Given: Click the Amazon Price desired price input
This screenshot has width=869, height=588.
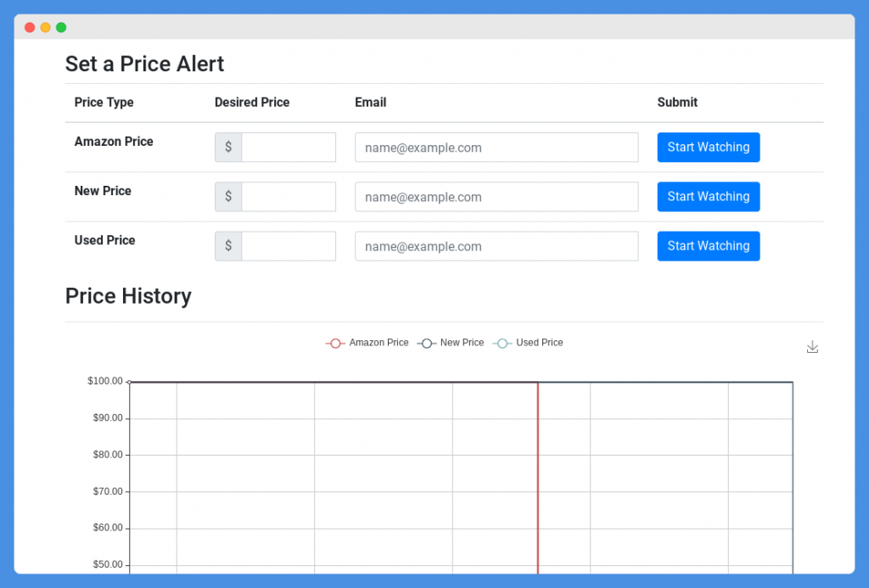Looking at the screenshot, I should coord(289,147).
